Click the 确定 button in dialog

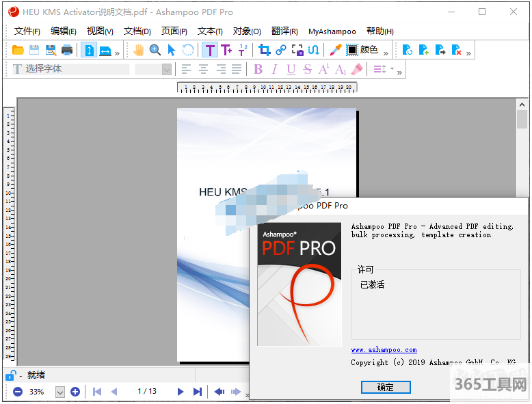pos(386,387)
